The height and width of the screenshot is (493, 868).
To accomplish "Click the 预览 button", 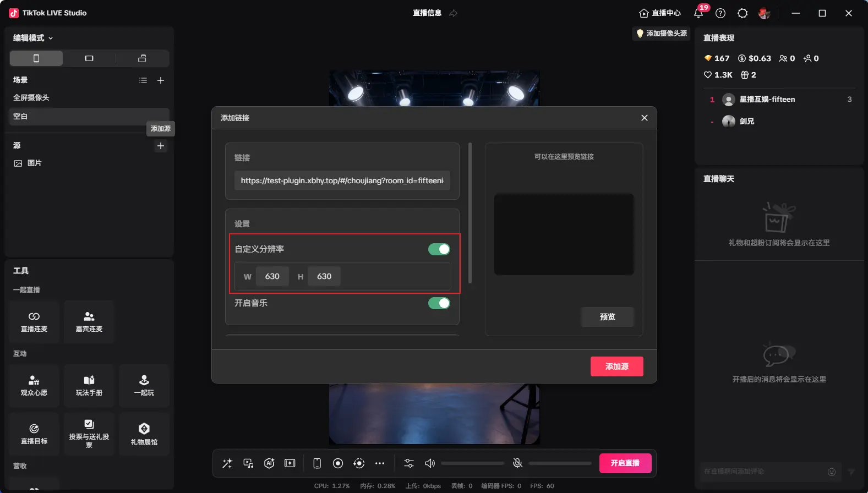I will click(x=607, y=317).
